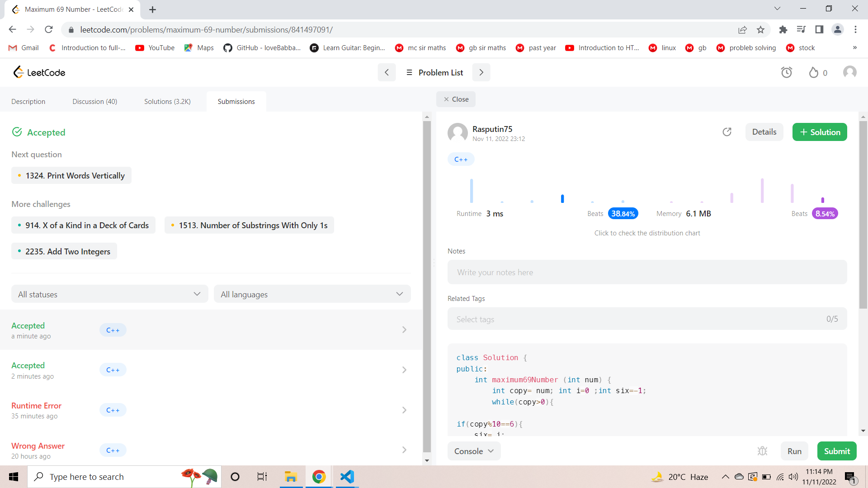This screenshot has width=868, height=488.
Task: Open the daily timer alarm clock icon
Action: coord(787,72)
